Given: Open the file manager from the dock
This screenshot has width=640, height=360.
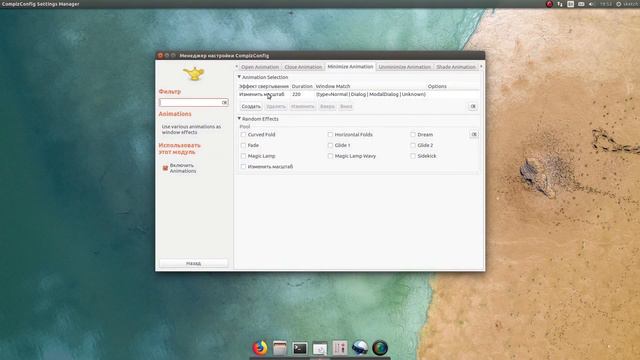Looking at the screenshot, I should click(280, 348).
